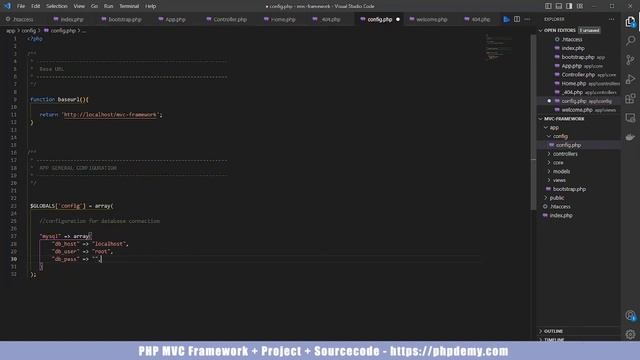Open the Selection menu

point(57,6)
